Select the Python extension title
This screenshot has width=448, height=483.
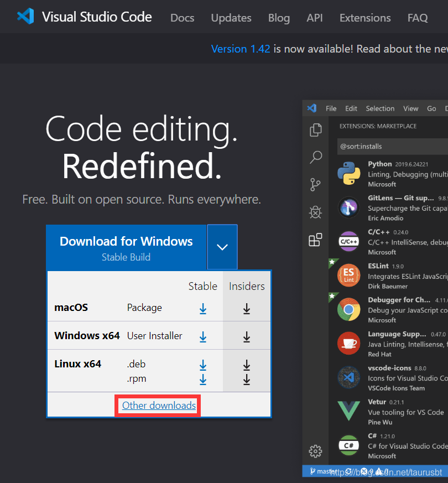click(379, 164)
